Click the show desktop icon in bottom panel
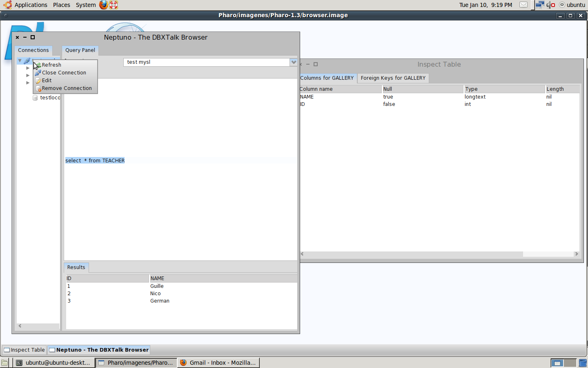The image size is (588, 368). [x=4, y=363]
